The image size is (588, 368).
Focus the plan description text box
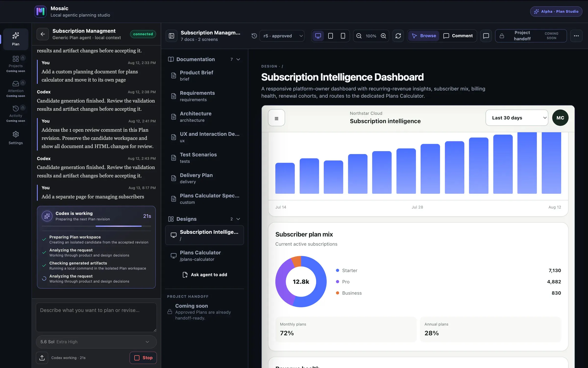pyautogui.click(x=96, y=317)
